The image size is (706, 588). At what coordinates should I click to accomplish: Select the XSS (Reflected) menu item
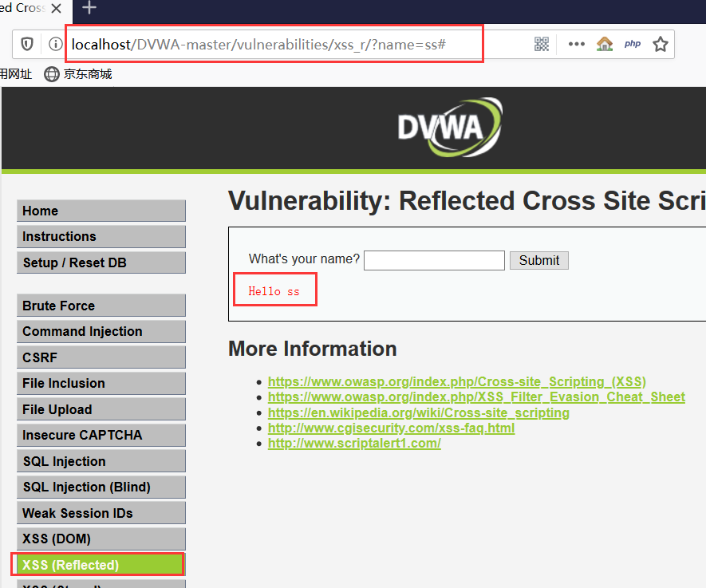[101, 565]
